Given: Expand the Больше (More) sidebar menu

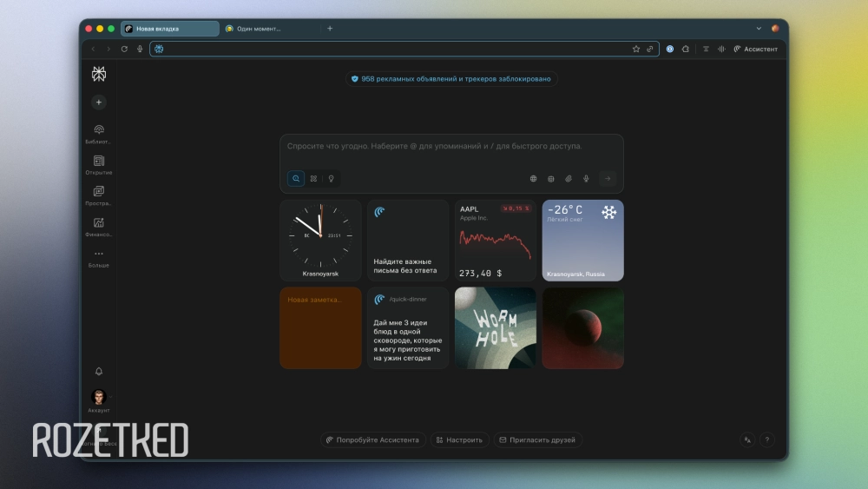Looking at the screenshot, I should (x=98, y=255).
